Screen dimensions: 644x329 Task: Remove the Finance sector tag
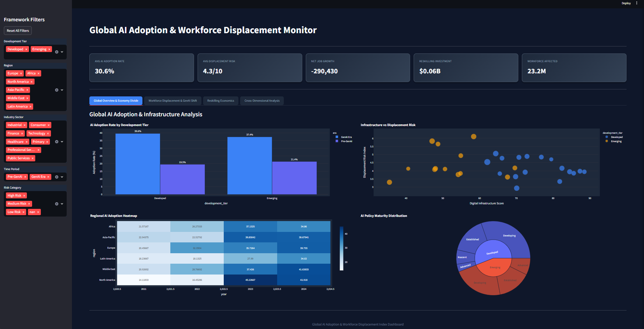(22, 133)
